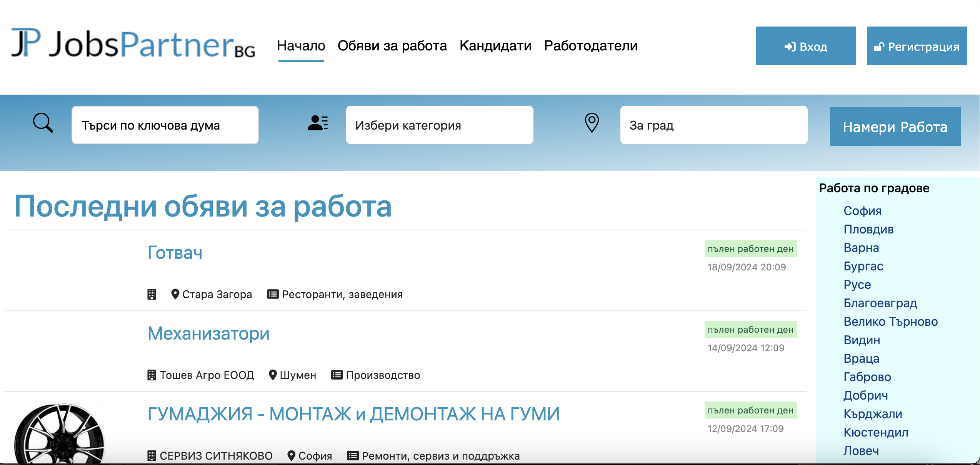Click the Последни обяви за работа heading
Image resolution: width=980 pixels, height=465 pixels.
tap(203, 207)
